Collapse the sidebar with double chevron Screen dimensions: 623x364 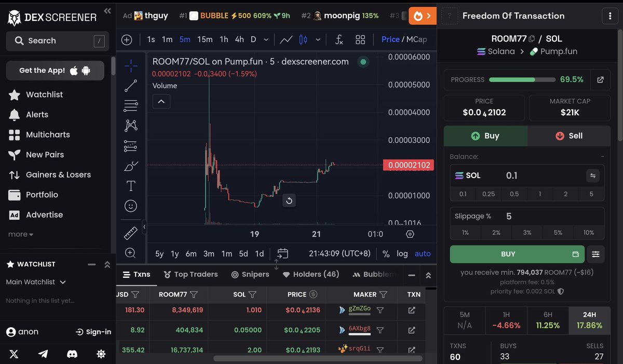107,10
